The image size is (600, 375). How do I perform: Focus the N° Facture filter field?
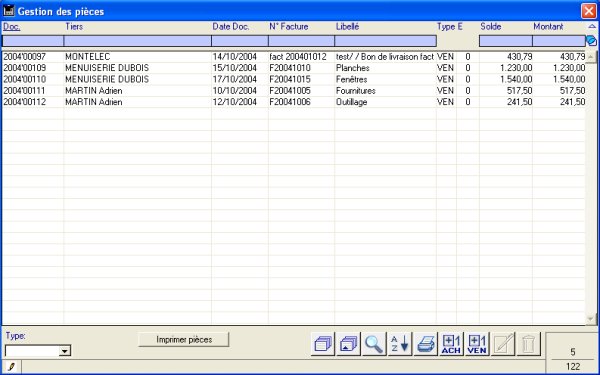[302, 41]
